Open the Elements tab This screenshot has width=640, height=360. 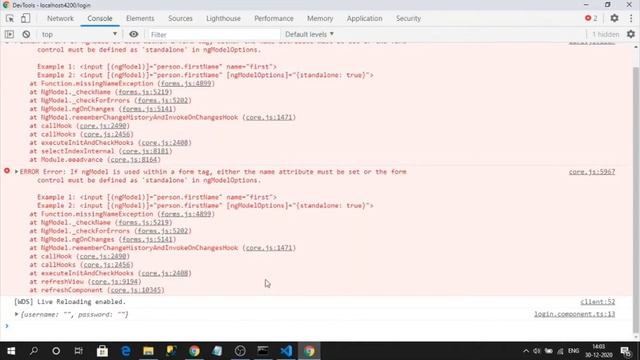(140, 18)
